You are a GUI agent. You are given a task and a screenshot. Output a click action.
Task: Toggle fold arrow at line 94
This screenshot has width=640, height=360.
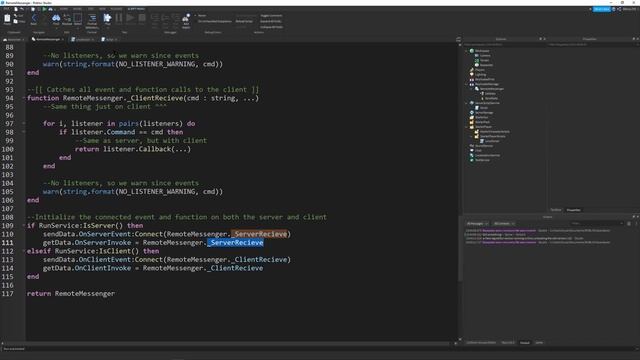coord(24,98)
